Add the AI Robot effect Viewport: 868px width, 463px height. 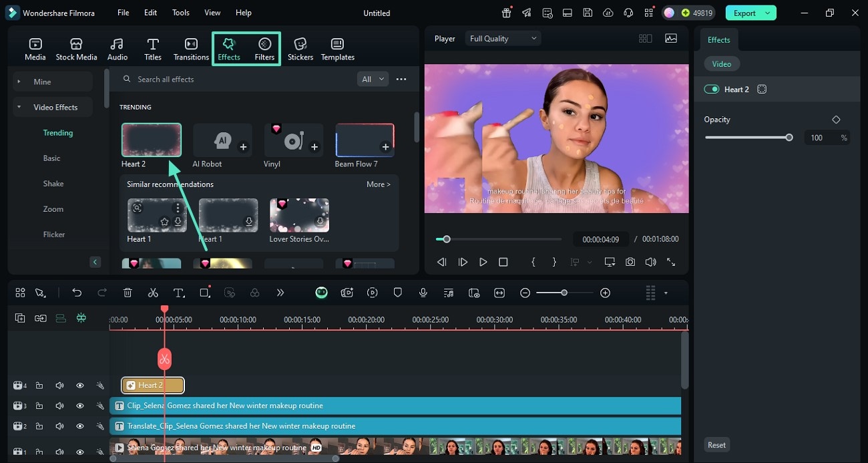click(x=243, y=147)
